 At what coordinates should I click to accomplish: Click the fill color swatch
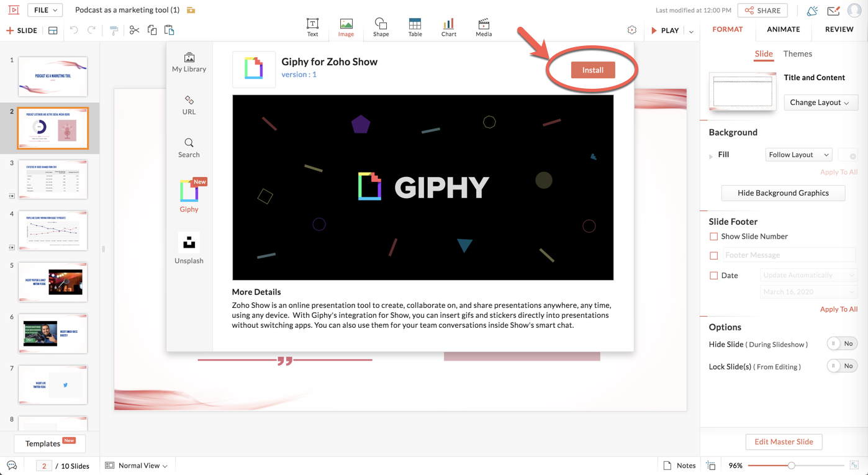click(x=848, y=155)
